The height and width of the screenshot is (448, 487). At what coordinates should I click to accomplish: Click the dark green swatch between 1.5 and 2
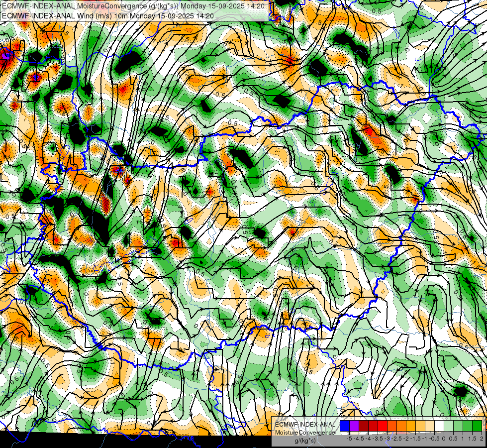477,426
